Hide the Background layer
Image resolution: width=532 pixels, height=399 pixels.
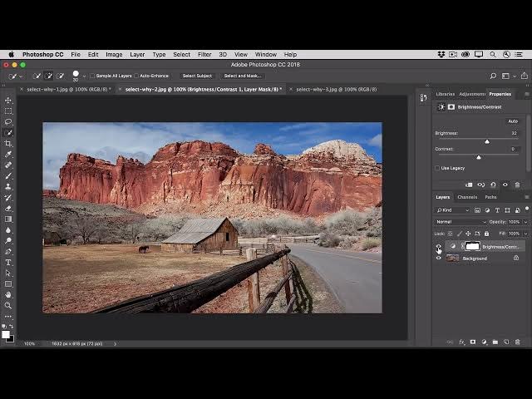pos(439,258)
